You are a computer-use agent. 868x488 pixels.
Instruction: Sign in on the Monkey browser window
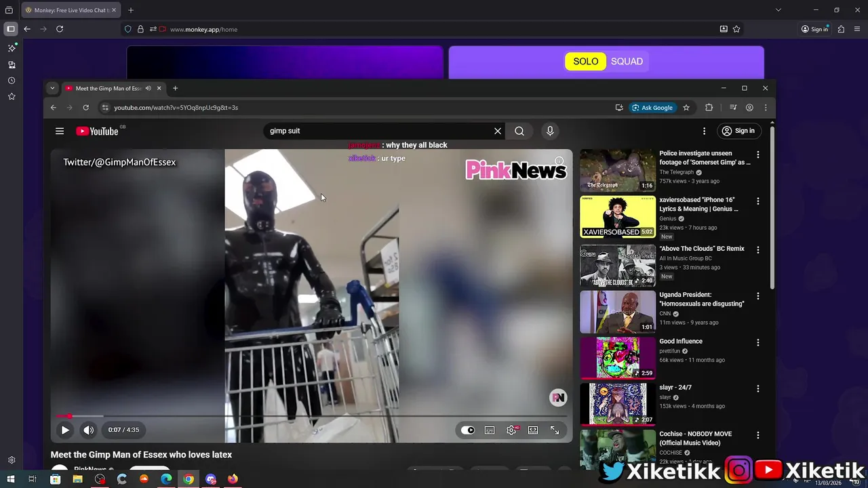click(x=814, y=29)
